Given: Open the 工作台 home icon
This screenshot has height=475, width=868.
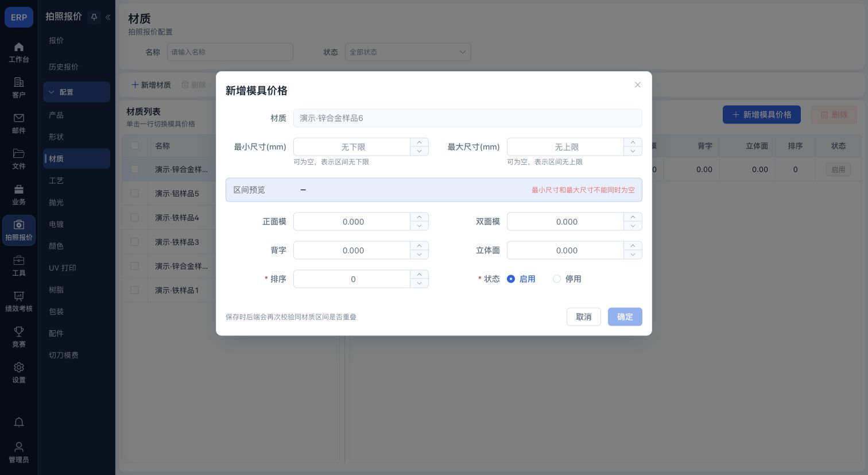Looking at the screenshot, I should tap(19, 47).
